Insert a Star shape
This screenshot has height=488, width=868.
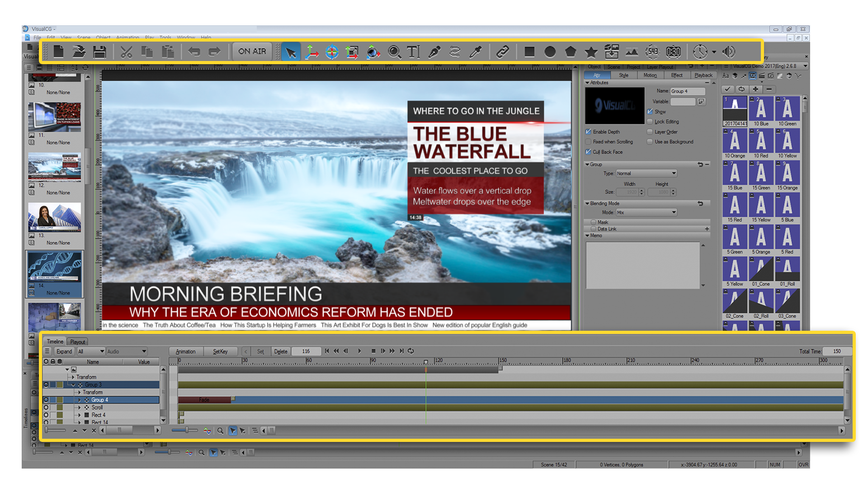[x=591, y=52]
